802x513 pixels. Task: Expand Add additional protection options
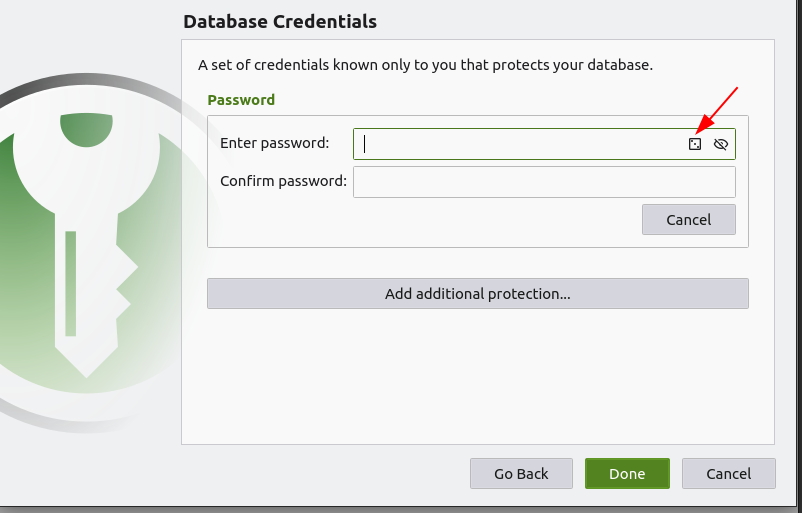pos(477,294)
